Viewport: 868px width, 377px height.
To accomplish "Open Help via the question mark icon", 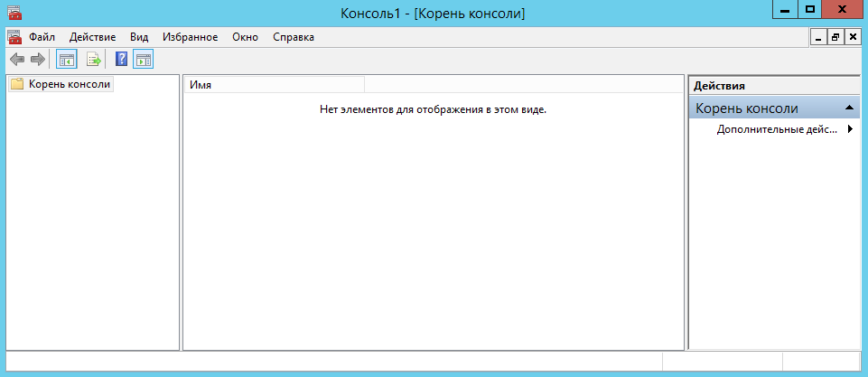I will (x=121, y=60).
